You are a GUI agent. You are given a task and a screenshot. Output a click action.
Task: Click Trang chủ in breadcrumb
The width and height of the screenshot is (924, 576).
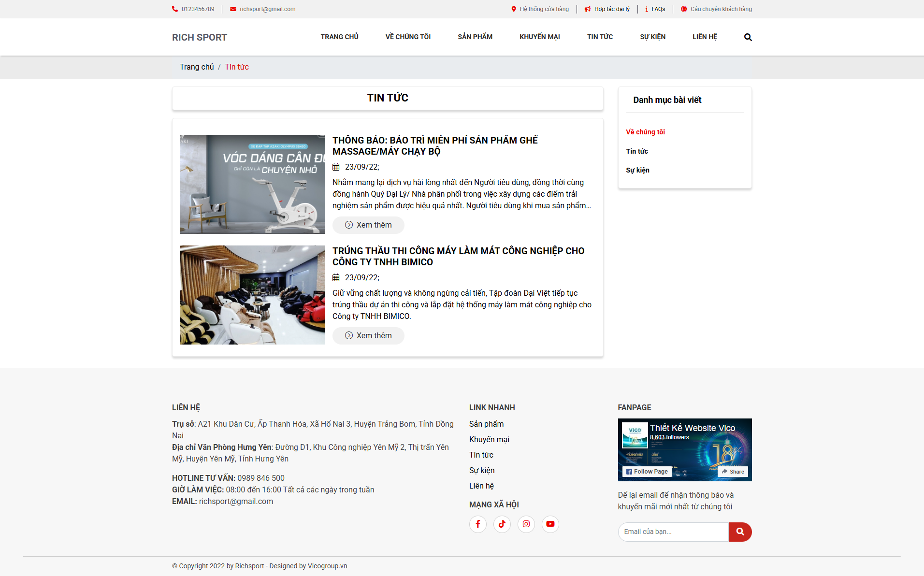[196, 67]
